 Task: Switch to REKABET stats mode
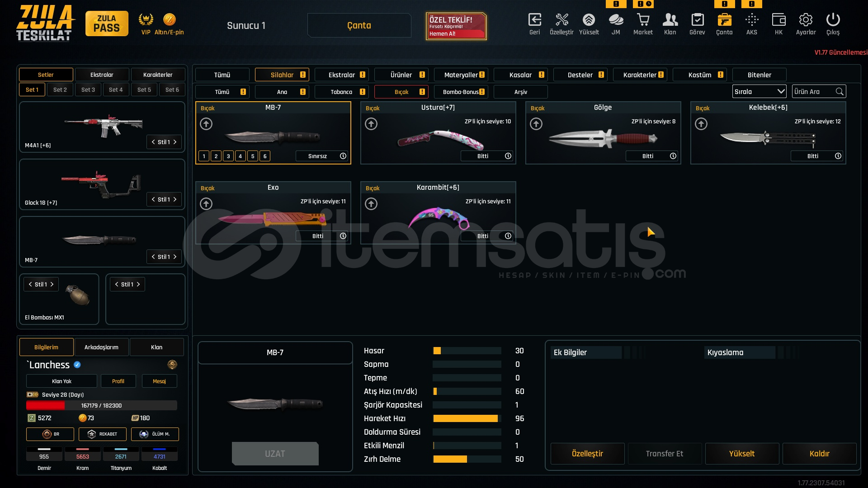(103, 434)
